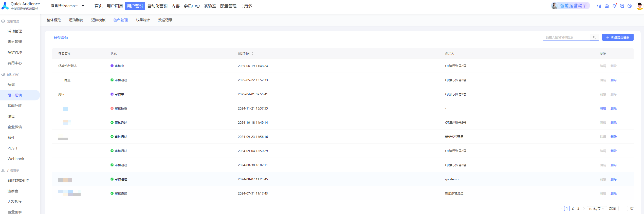Click 删除 on the 2024-07-31 11:17:43 row
Viewport: 644px width, 214px height.
(x=614, y=194)
